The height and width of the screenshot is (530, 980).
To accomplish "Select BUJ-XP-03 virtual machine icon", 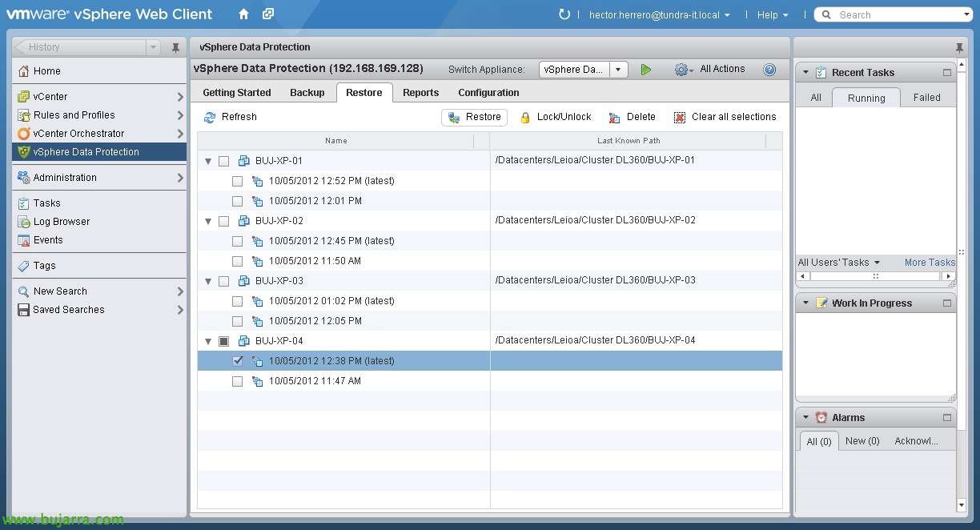I will [x=244, y=281].
